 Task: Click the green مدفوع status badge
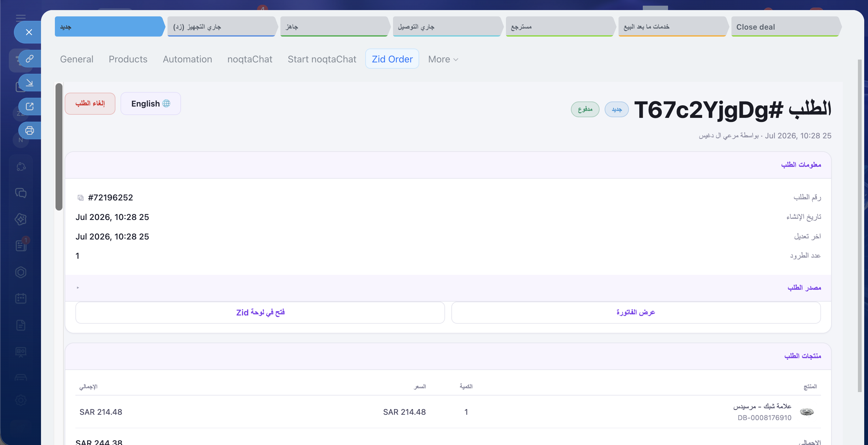click(585, 109)
